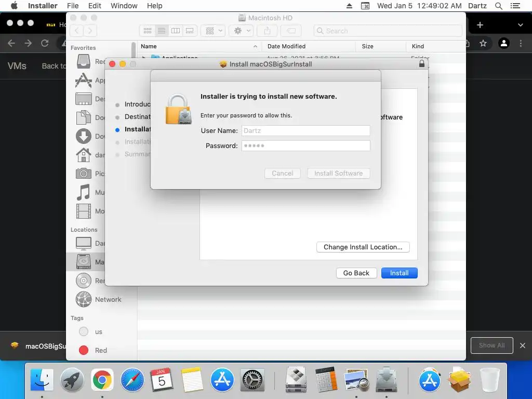Click the Finder Search field
Screen dimensions: 532x399
coord(388,31)
